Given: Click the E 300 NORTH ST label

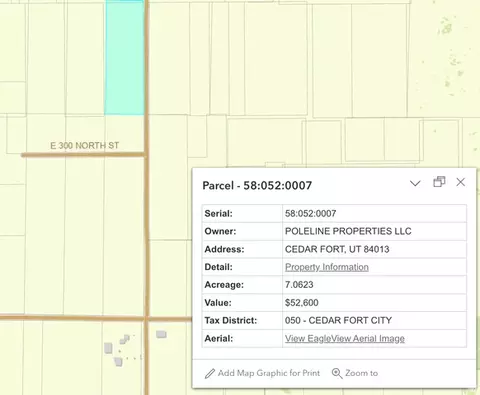Looking at the screenshot, I should pos(85,146).
